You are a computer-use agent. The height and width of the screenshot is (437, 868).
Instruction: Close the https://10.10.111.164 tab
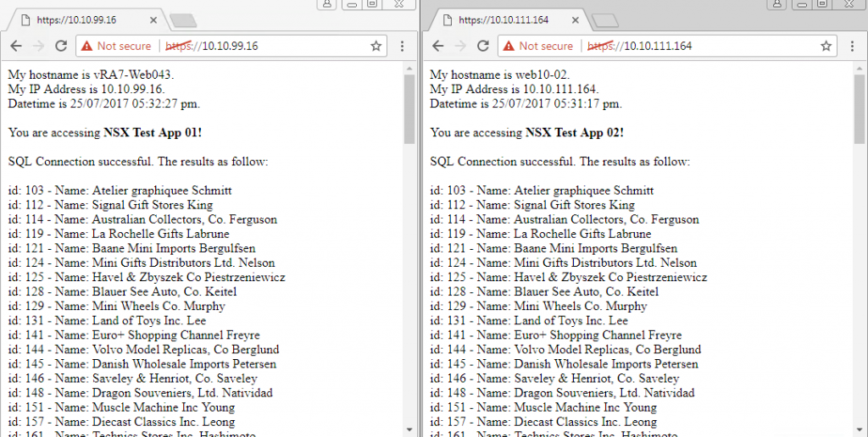[x=576, y=20]
